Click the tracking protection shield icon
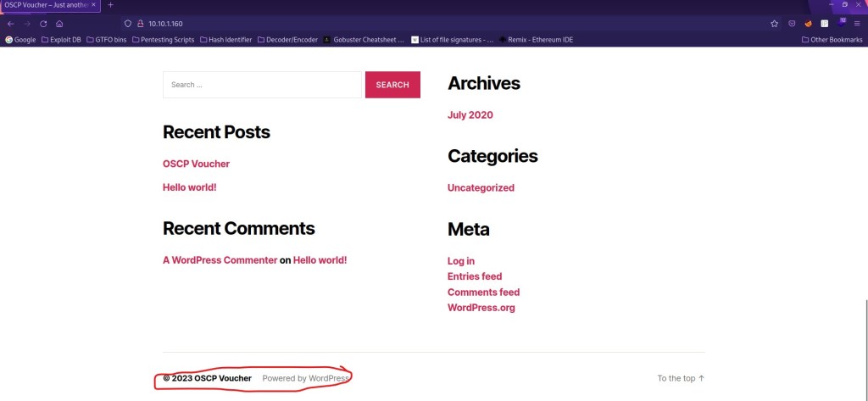Image resolution: width=868 pixels, height=401 pixels. point(127,24)
